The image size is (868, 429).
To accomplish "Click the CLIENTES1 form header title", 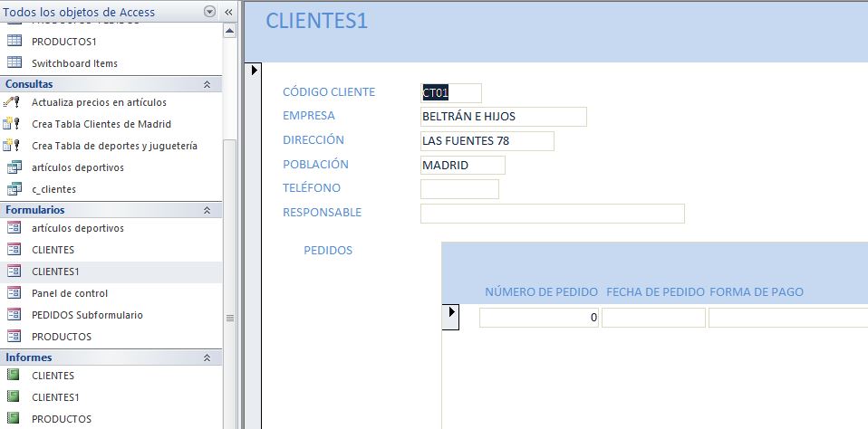I will tap(316, 21).
